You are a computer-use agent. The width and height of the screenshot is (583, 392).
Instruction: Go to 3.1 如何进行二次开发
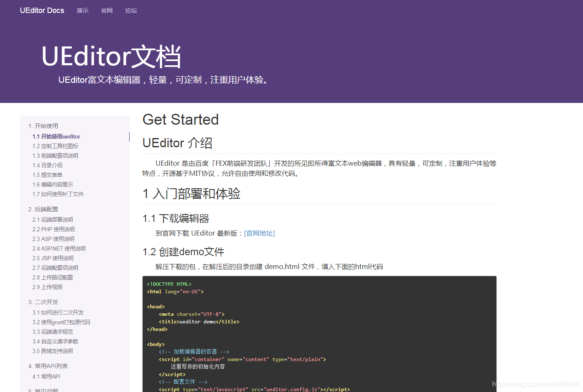58,313
